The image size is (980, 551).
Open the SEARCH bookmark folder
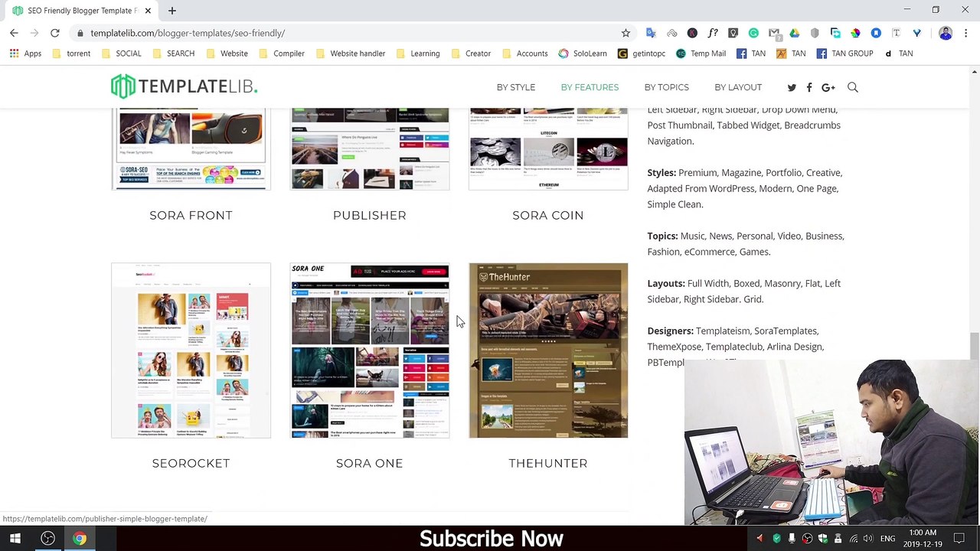(173, 54)
